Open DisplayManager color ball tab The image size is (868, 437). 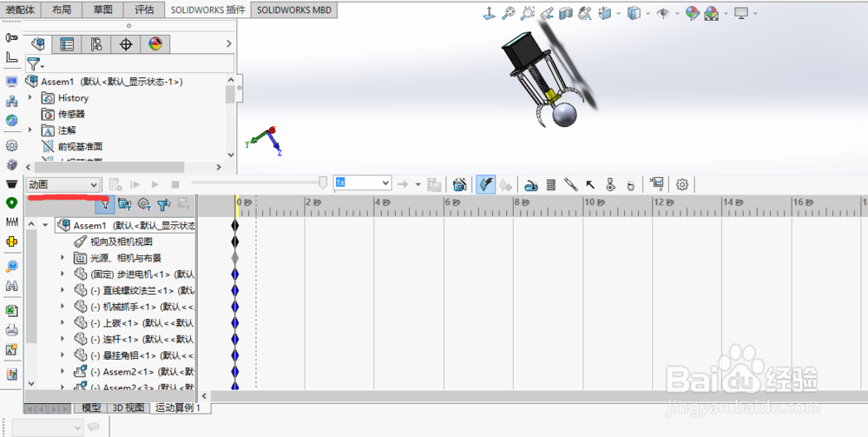click(x=155, y=44)
